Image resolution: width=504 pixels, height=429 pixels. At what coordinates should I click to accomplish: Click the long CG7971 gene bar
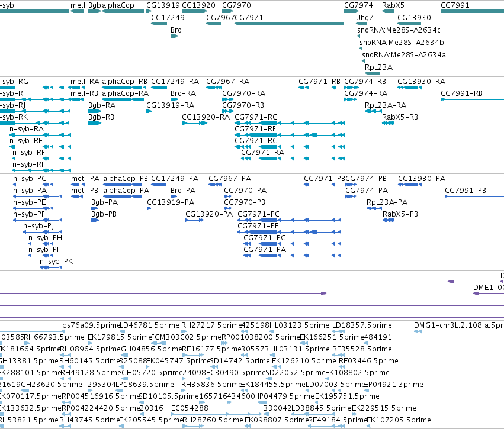[289, 24]
